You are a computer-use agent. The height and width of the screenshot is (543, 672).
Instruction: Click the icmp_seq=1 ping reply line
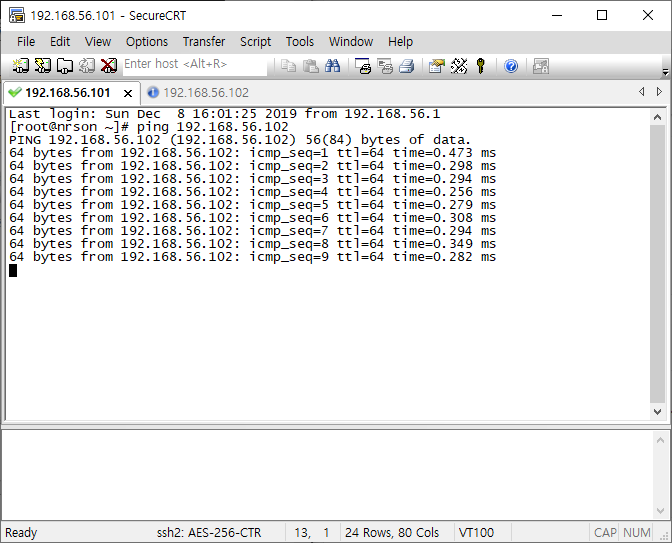252,153
